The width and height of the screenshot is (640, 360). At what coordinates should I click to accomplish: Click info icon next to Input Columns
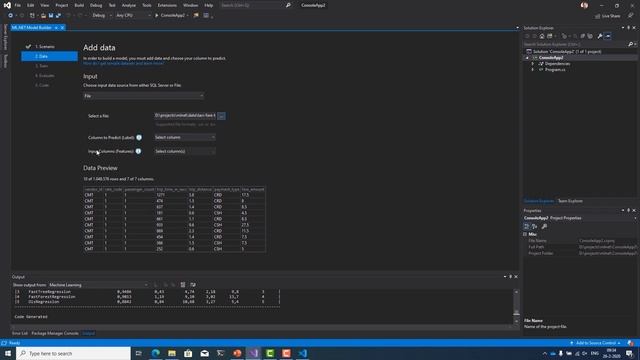coord(138,151)
